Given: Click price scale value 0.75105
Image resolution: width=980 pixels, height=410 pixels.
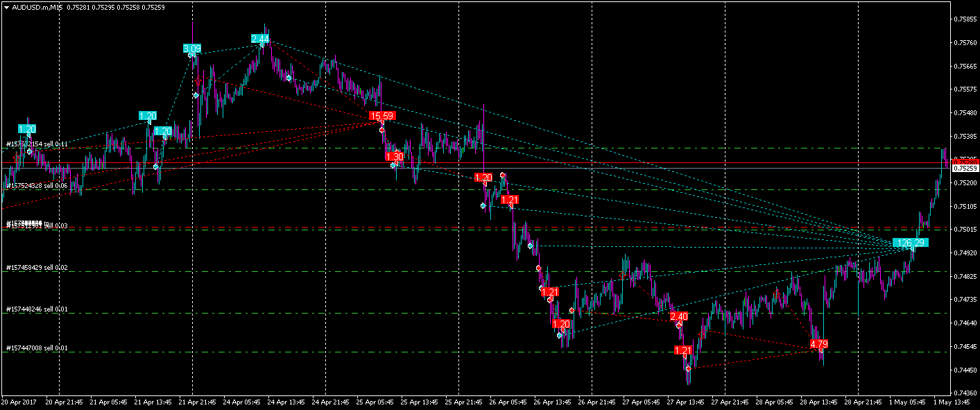Looking at the screenshot, I should (x=965, y=207).
